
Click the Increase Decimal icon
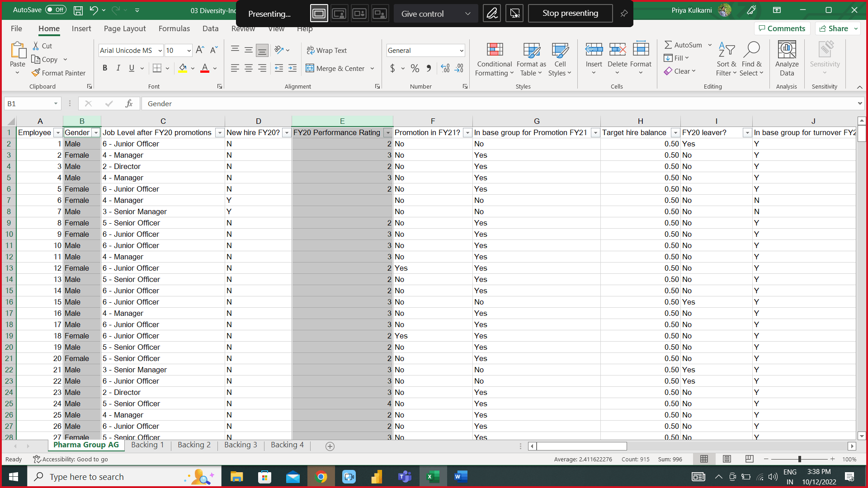(445, 68)
